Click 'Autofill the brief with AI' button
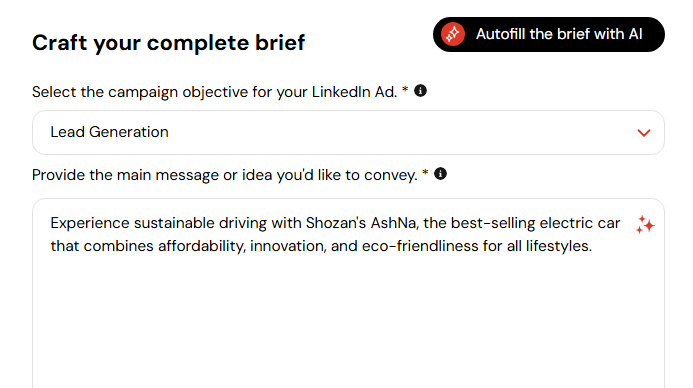 [x=548, y=34]
